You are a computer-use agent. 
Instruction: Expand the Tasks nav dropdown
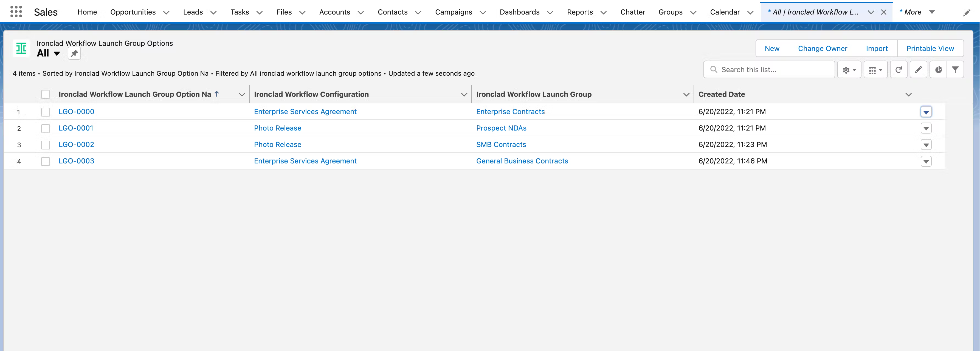260,12
